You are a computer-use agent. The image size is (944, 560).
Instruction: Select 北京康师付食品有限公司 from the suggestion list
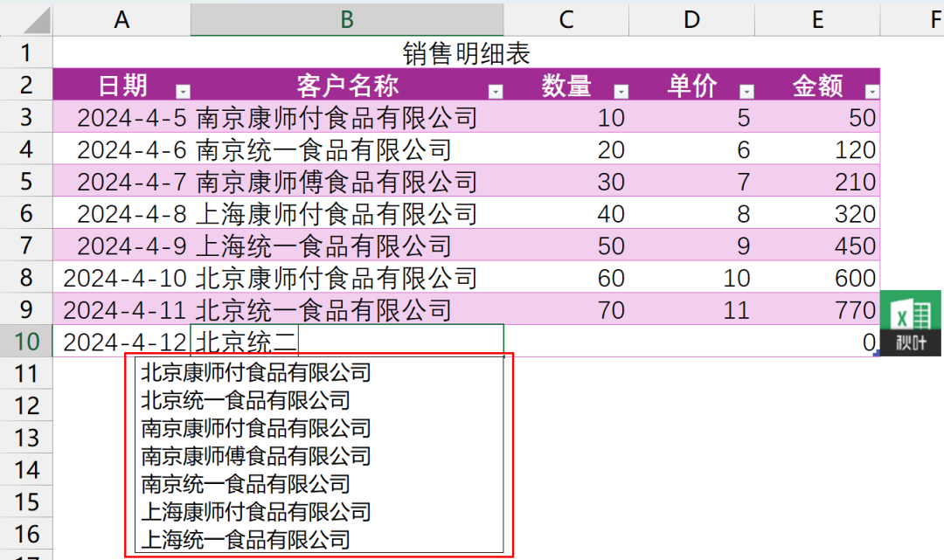pyautogui.click(x=319, y=373)
